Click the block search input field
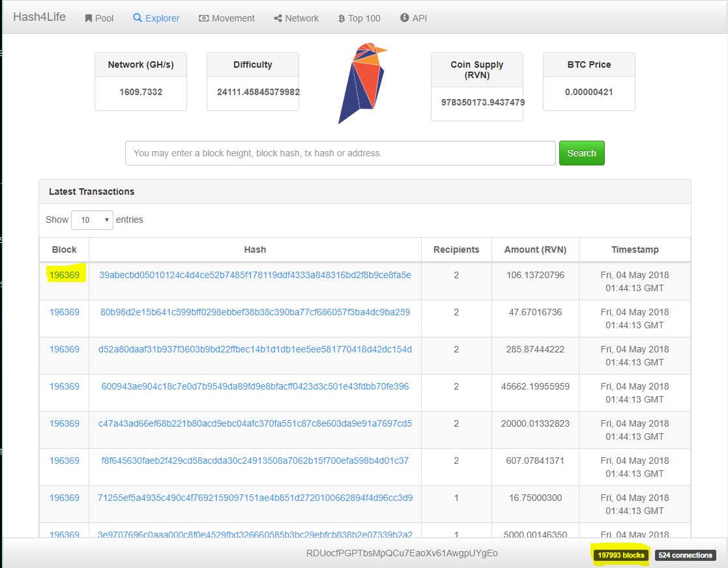728x568 pixels. [x=340, y=153]
